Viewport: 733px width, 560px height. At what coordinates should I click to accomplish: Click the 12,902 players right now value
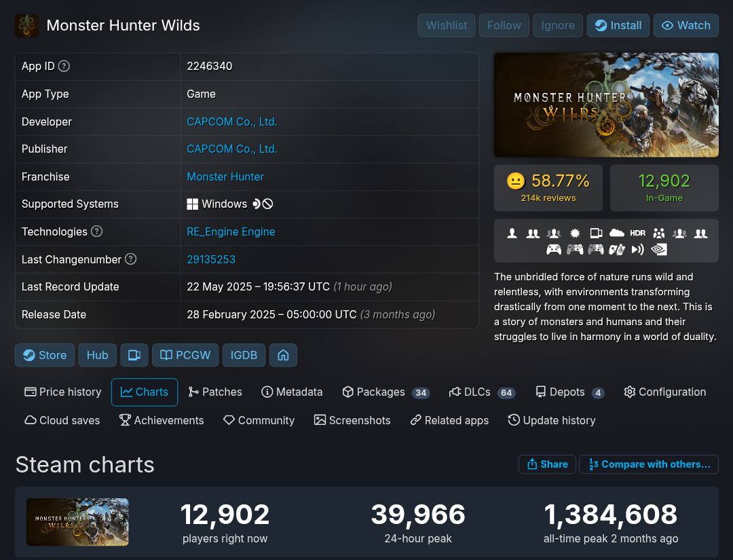click(x=225, y=515)
